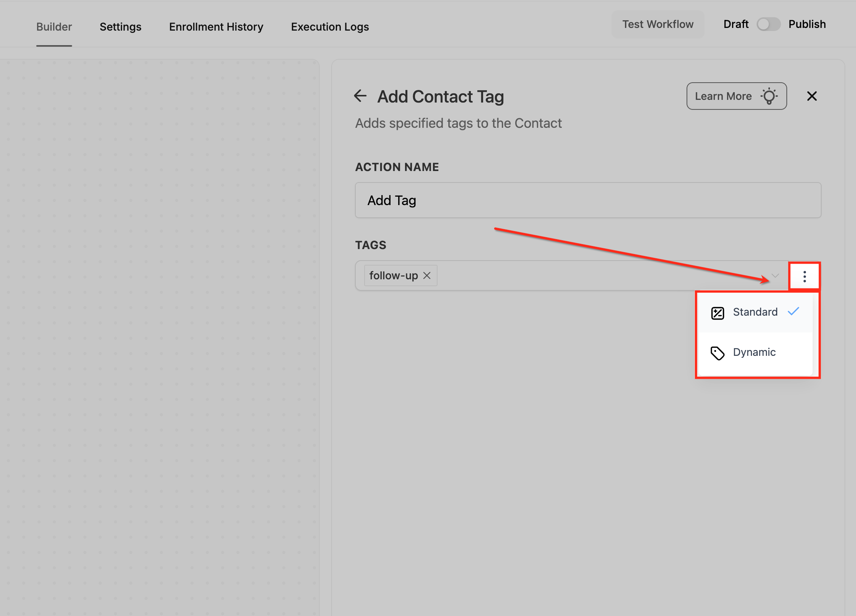The image size is (856, 616).
Task: Select Dynamic from the tag mode menu
Action: tap(754, 352)
